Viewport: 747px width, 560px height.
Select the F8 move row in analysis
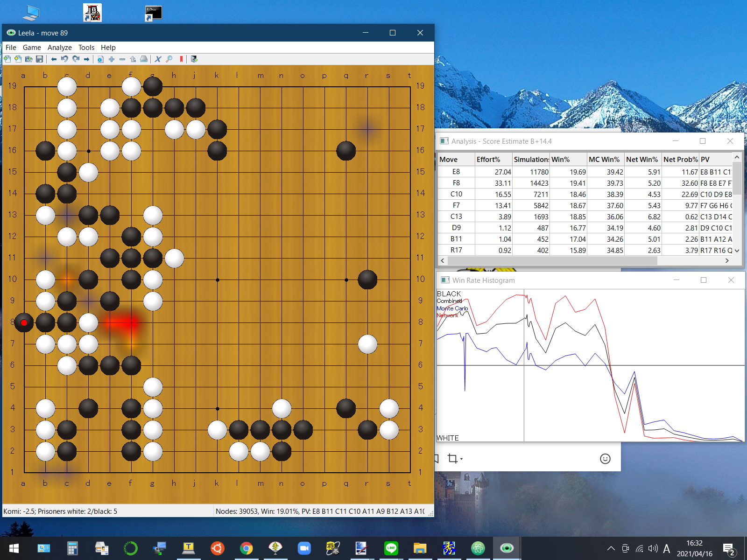coord(456,183)
